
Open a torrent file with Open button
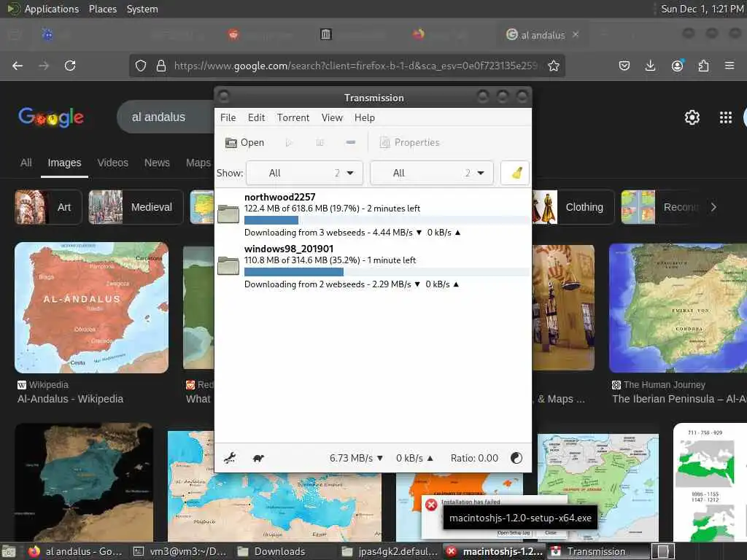(x=244, y=142)
